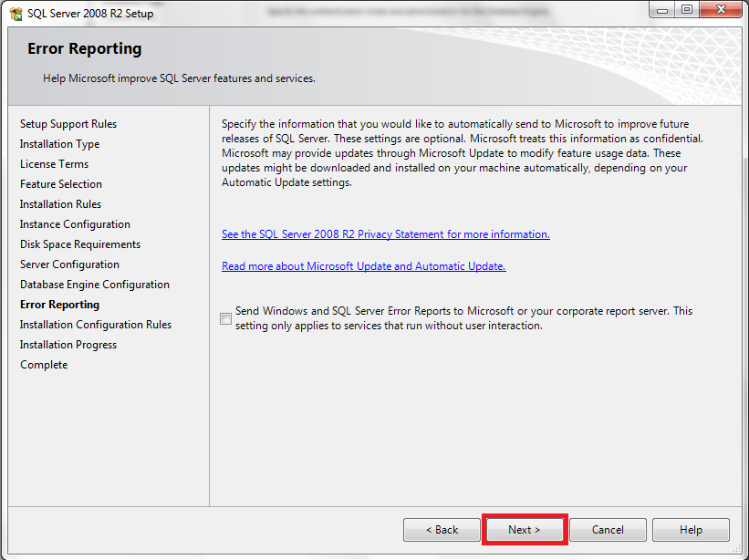Select the Complete step
This screenshot has height=560, width=749.
[x=44, y=365]
